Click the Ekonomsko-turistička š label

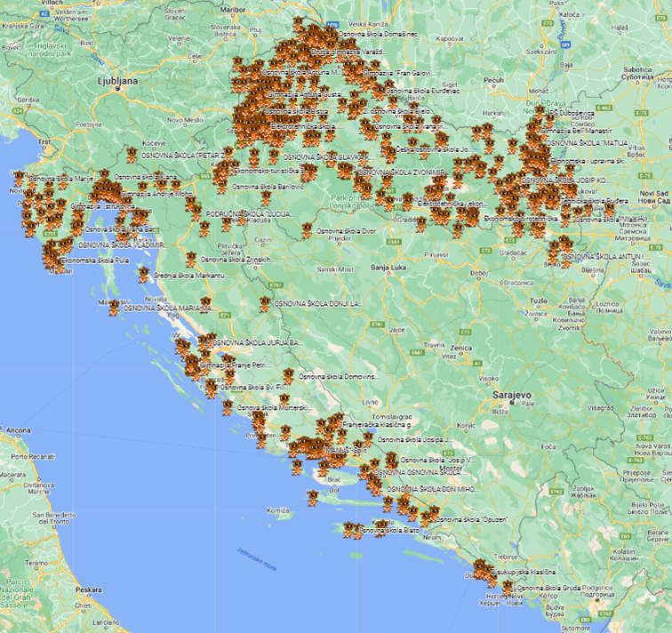click(268, 171)
